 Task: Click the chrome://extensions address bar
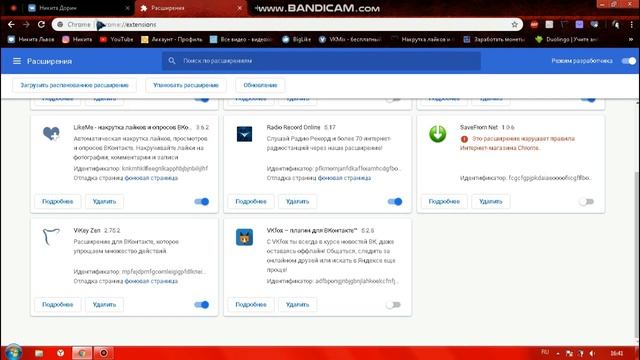point(286,24)
